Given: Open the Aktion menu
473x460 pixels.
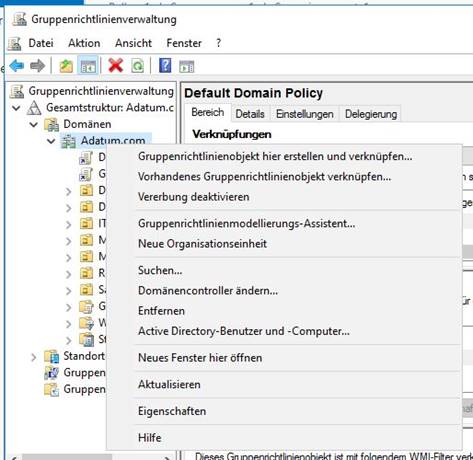Looking at the screenshot, I should 84,43.
